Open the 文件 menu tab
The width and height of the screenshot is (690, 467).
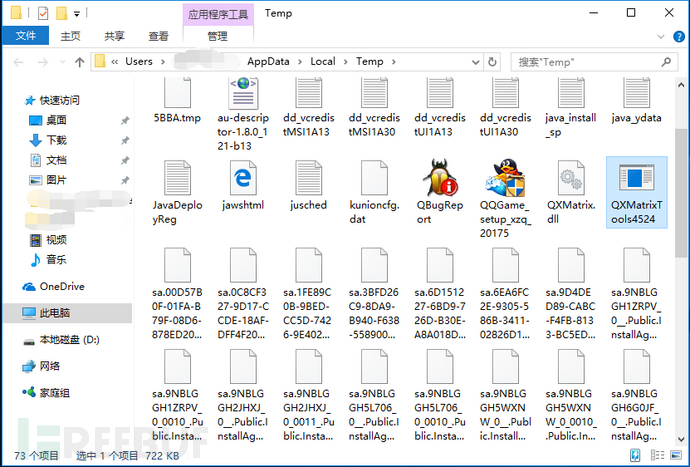pos(26,36)
